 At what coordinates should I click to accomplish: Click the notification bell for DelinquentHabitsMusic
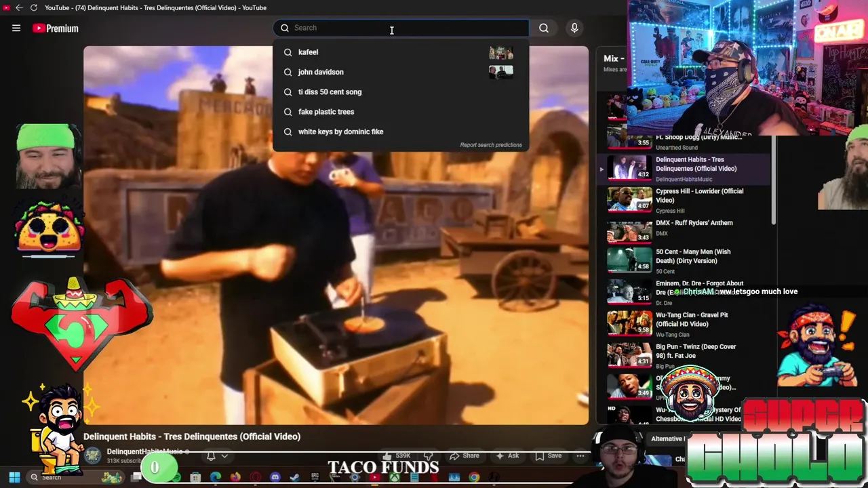tap(211, 456)
